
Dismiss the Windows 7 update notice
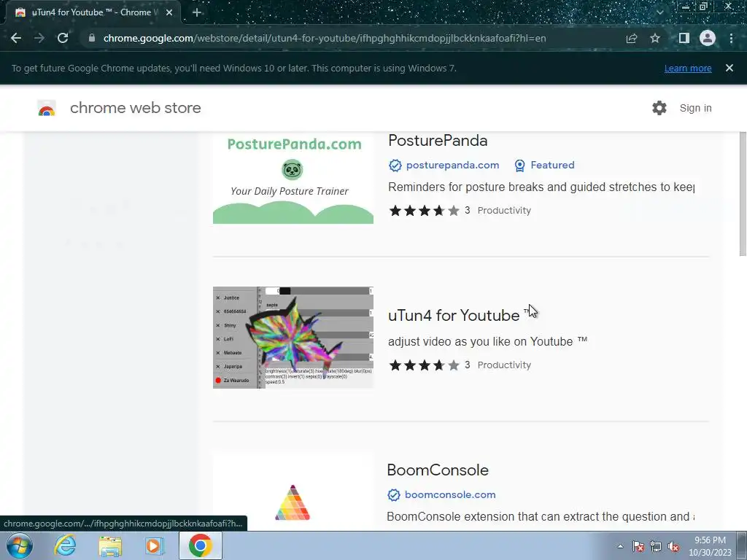[729, 68]
